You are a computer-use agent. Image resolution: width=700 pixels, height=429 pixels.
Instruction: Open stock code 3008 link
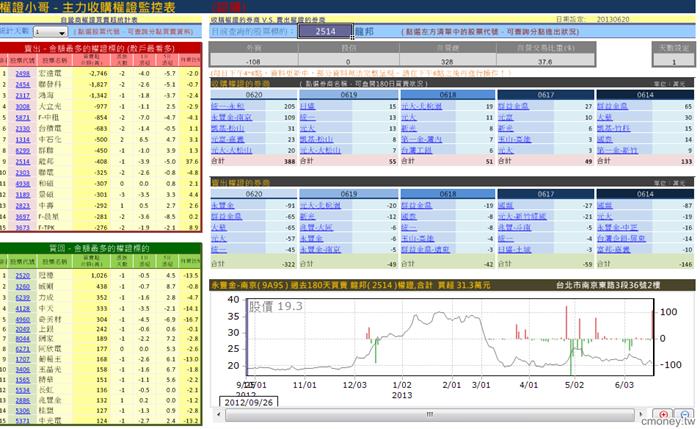pos(23,106)
